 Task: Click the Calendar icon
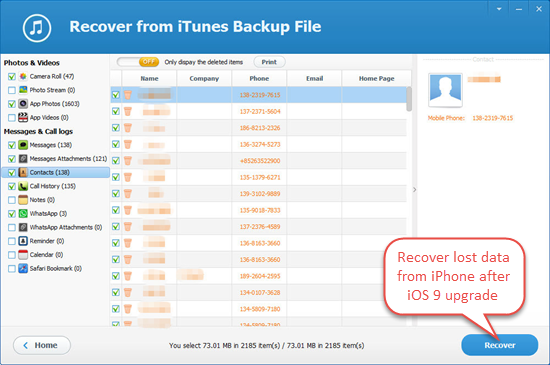click(x=23, y=254)
